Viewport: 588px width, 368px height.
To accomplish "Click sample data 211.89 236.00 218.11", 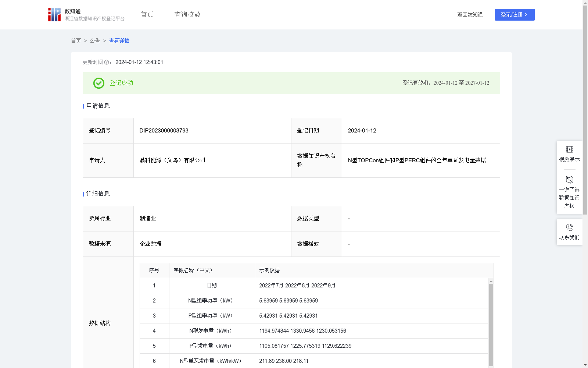I will point(284,361).
